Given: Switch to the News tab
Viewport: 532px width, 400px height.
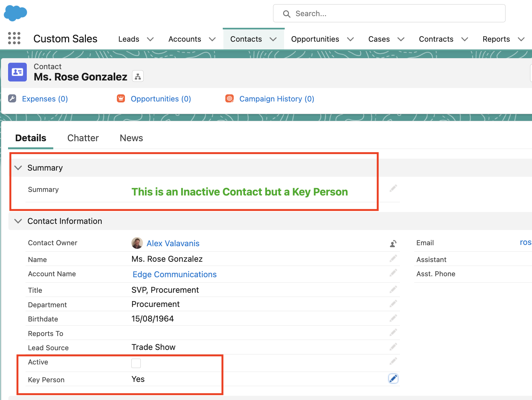Looking at the screenshot, I should (131, 138).
